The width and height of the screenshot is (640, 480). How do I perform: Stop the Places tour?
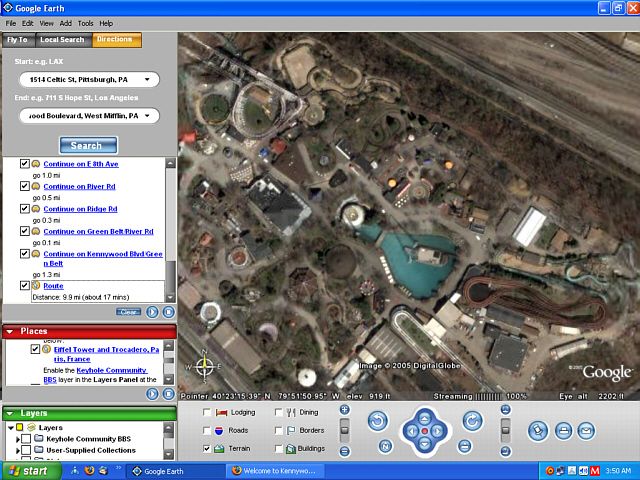click(169, 394)
